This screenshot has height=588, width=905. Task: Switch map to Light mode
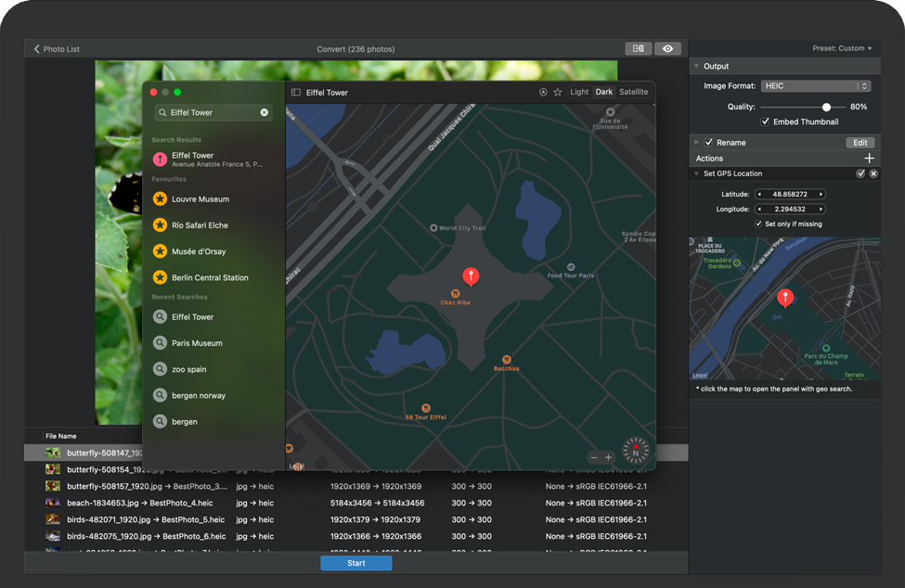tap(579, 93)
